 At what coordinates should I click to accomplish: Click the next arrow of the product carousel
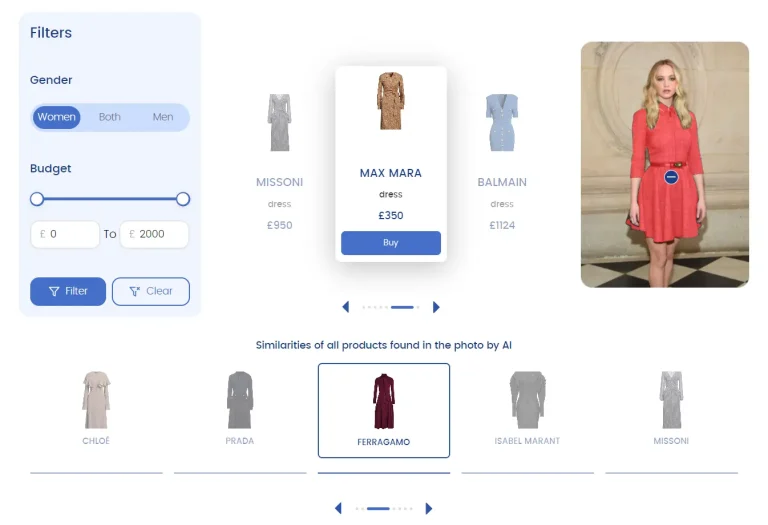click(x=436, y=307)
